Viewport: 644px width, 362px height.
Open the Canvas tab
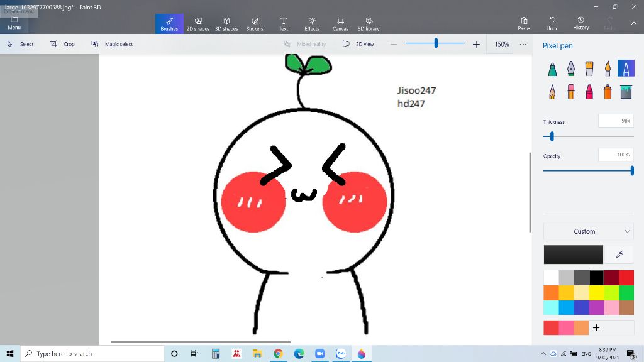340,24
